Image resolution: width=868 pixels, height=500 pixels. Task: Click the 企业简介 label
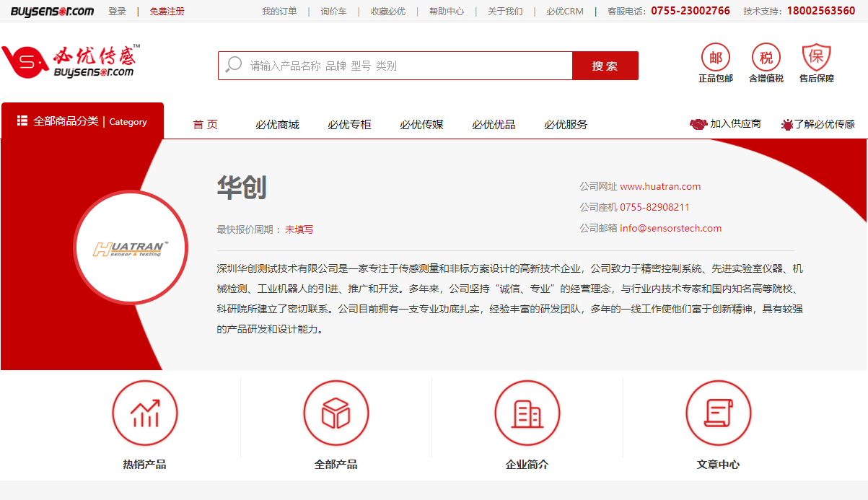pos(527,465)
